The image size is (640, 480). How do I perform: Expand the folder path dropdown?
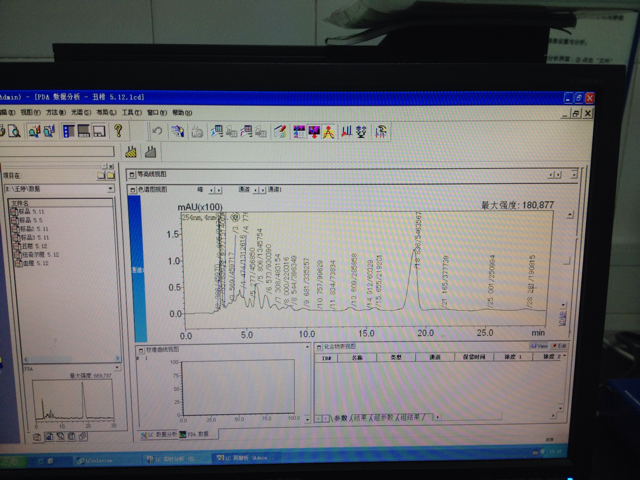pyautogui.click(x=110, y=189)
